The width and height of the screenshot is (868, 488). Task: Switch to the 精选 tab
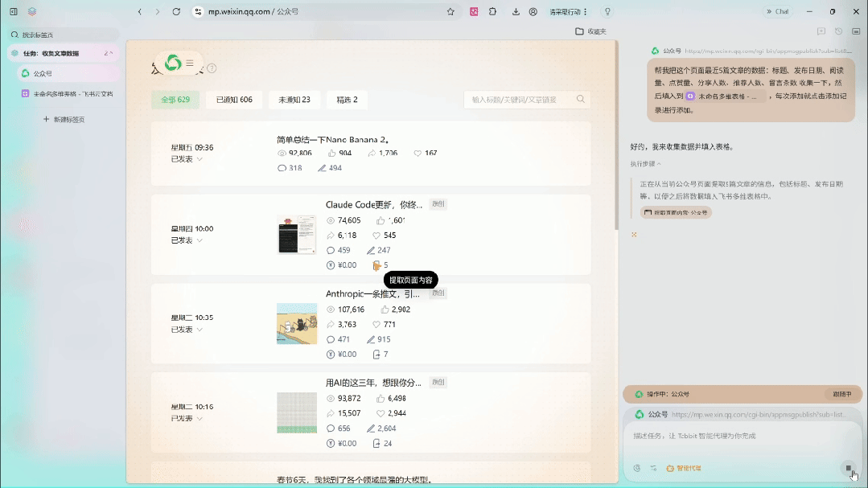point(346,99)
